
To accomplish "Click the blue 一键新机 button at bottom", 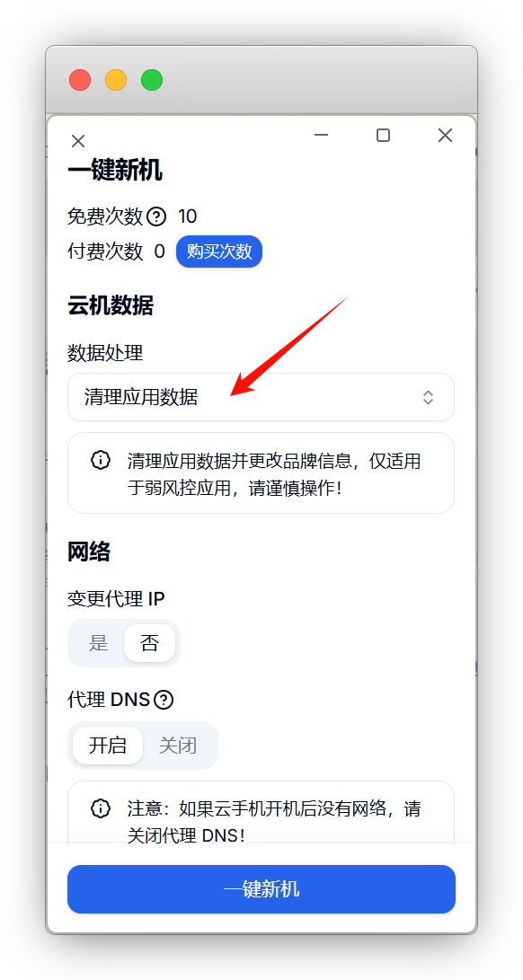I will pos(261,889).
